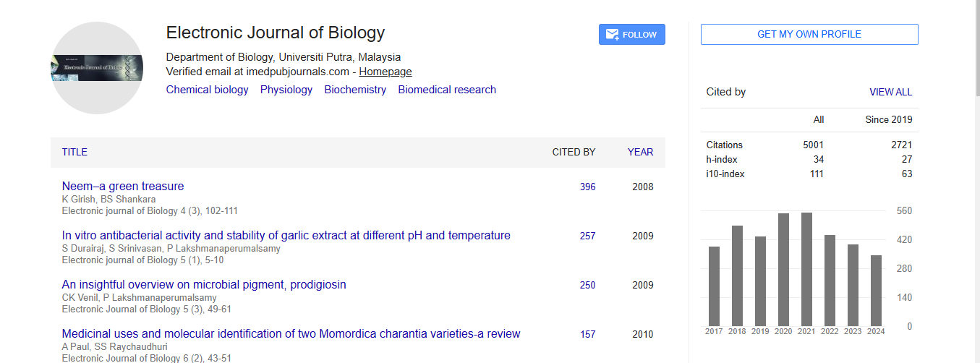
Task: Click the 2018 bar in citations chart
Action: tap(737, 276)
